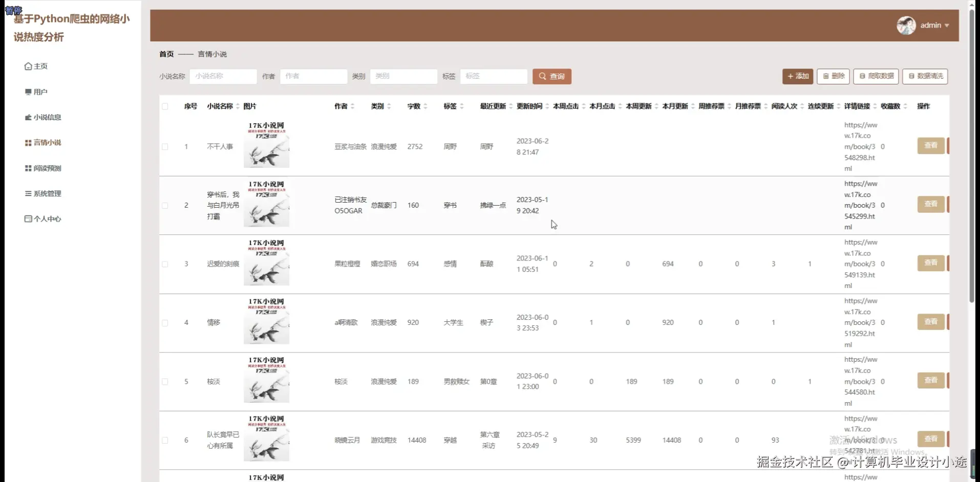Viewport: 980px width, 482px height.
Task: Open 主页 in the sidebar
Action: pyautogui.click(x=36, y=66)
